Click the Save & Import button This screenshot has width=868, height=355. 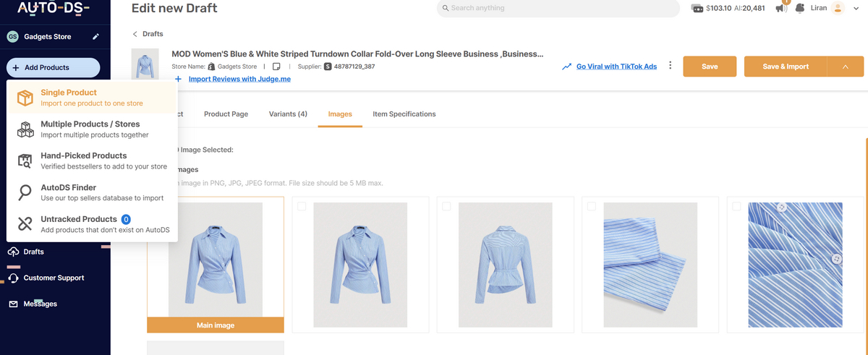click(786, 67)
